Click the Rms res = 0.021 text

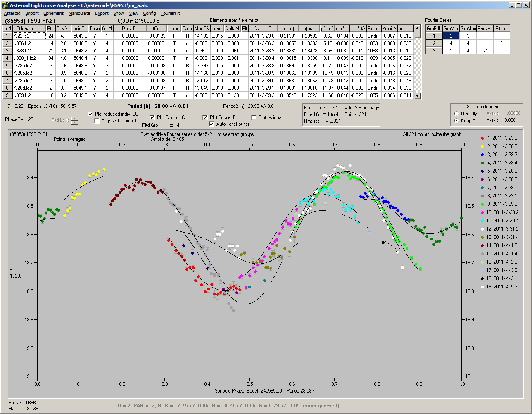click(x=322, y=121)
